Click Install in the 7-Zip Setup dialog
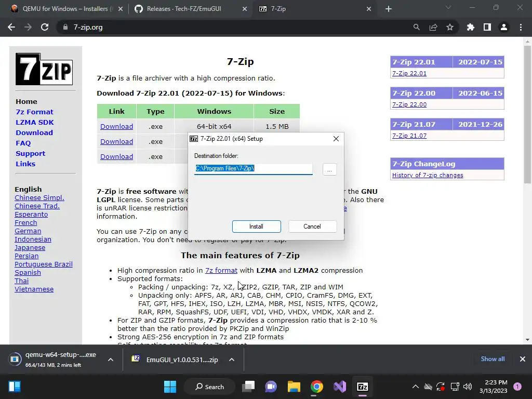The width and height of the screenshot is (532, 399). tap(257, 227)
